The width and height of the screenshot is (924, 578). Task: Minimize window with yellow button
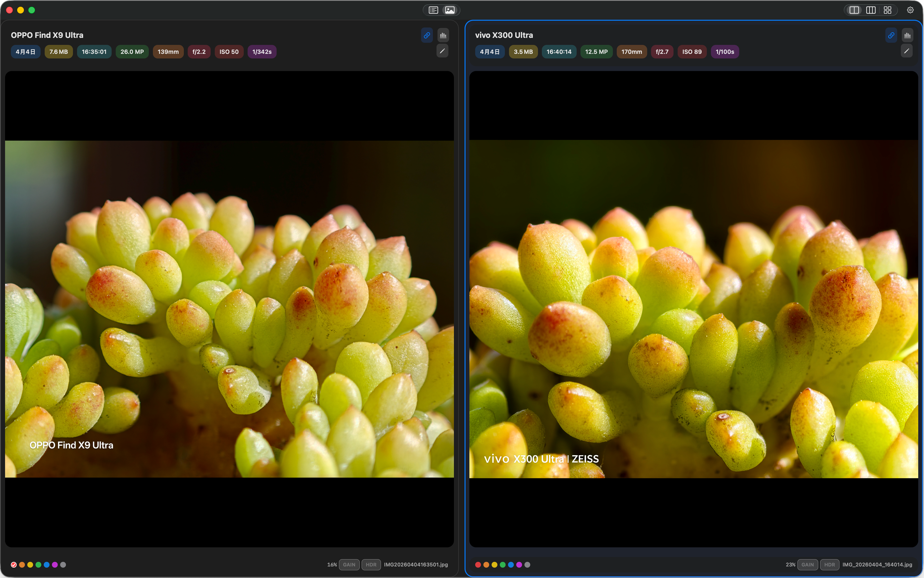coord(21,10)
